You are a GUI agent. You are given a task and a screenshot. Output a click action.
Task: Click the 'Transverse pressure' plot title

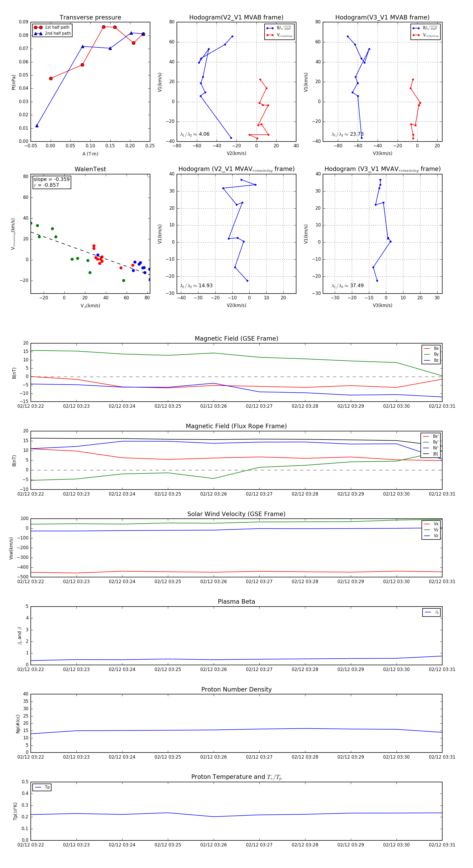tap(90, 17)
